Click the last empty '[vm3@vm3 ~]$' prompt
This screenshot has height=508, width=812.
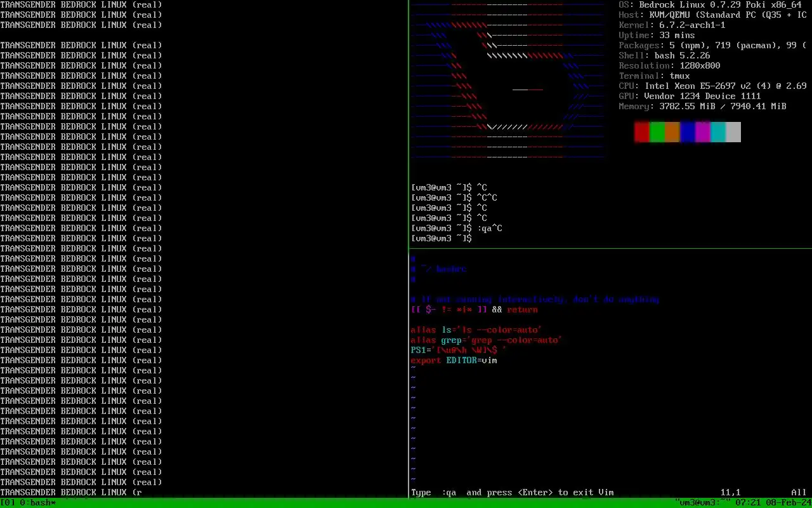442,239
